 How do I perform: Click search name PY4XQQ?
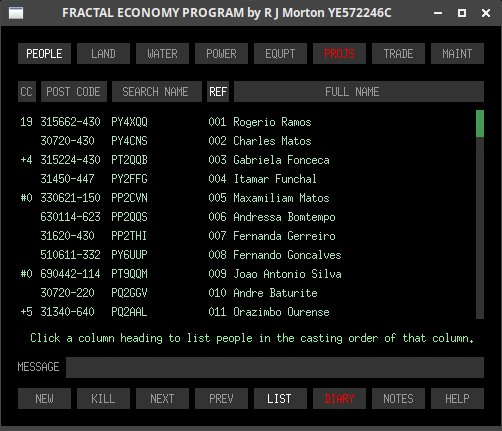pyautogui.click(x=129, y=122)
